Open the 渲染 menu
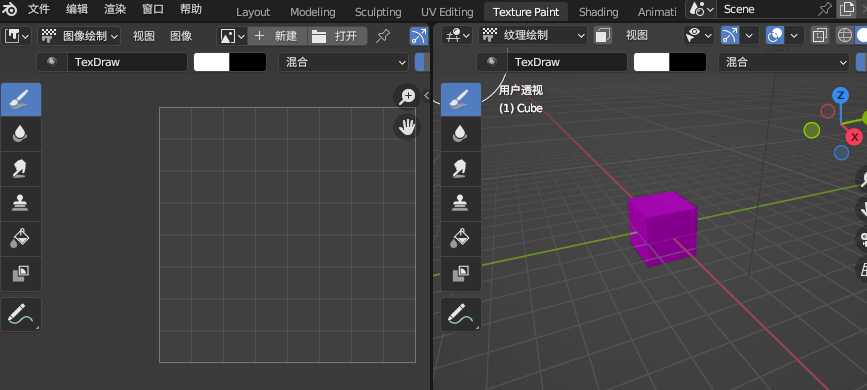 (x=115, y=9)
